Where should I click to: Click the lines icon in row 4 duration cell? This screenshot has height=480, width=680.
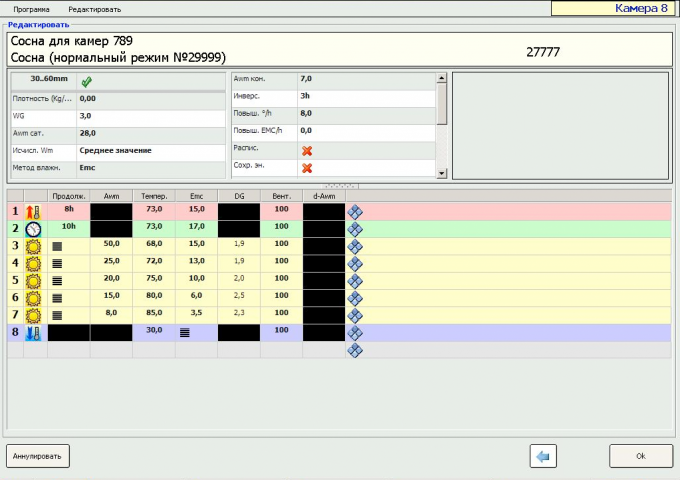[x=57, y=263]
